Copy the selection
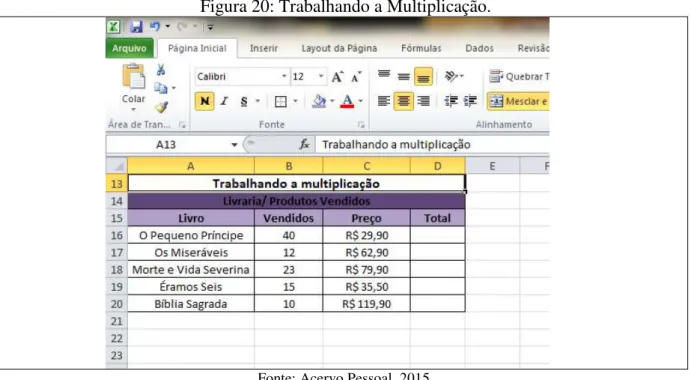This screenshot has height=380, width=691. pos(160,88)
